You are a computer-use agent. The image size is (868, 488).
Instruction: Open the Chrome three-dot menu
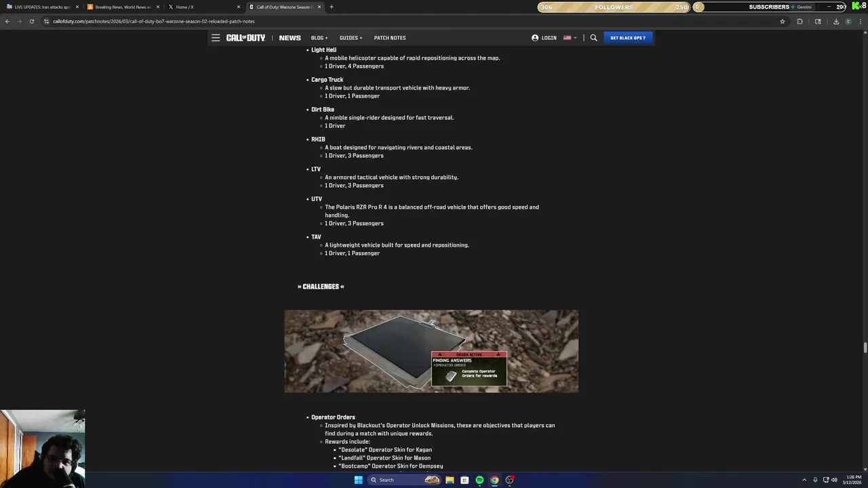(x=861, y=21)
